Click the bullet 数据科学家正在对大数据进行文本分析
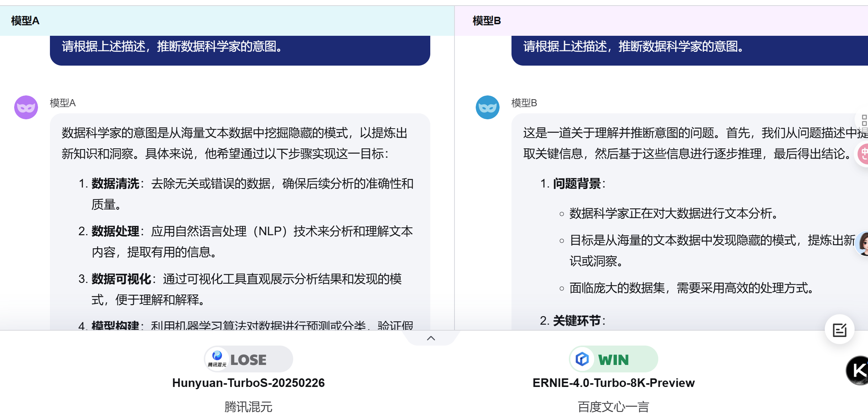The width and height of the screenshot is (868, 419). tap(674, 213)
